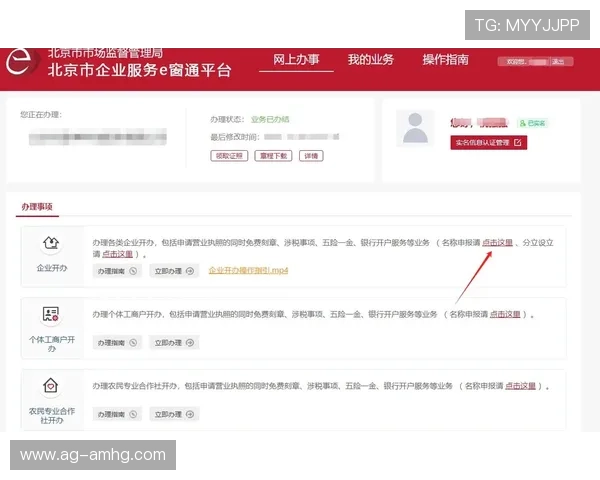Open the 操作指南 tab
The image size is (600, 480).
(x=445, y=60)
